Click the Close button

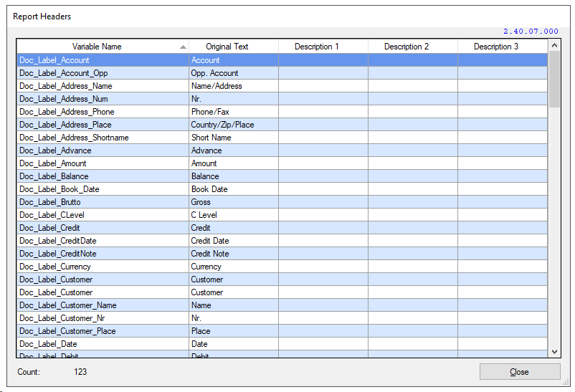coord(520,371)
